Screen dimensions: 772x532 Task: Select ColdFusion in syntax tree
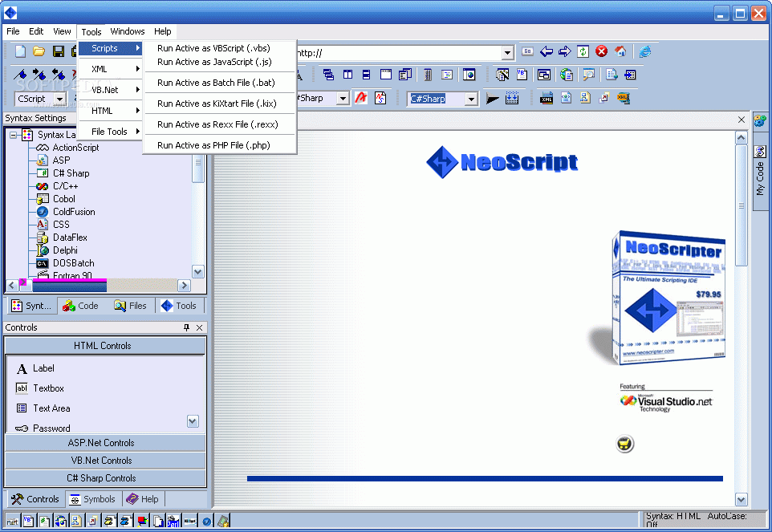point(74,212)
